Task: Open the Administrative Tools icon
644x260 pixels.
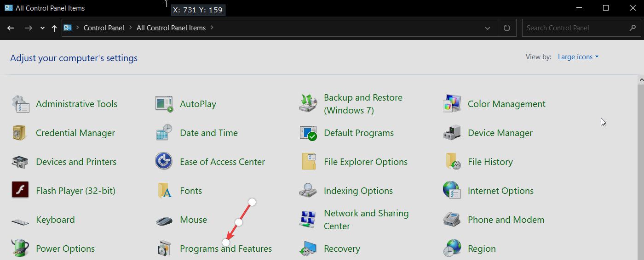Action: point(21,104)
